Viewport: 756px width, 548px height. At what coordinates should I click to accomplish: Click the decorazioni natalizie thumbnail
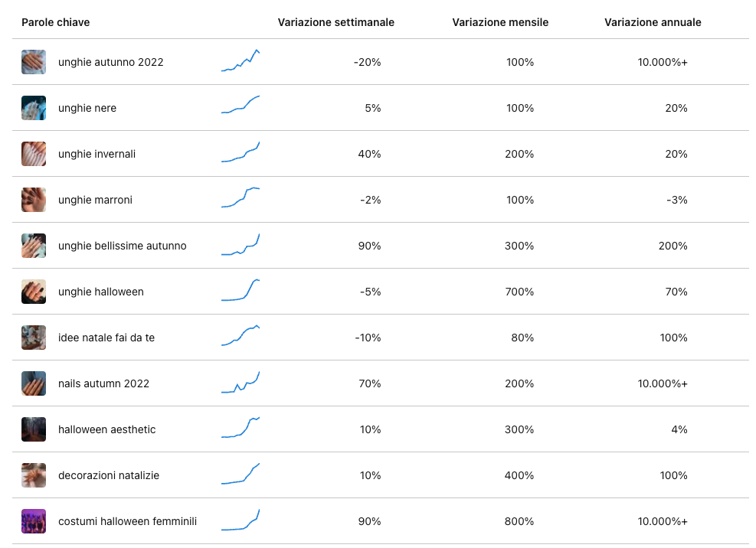(x=34, y=475)
